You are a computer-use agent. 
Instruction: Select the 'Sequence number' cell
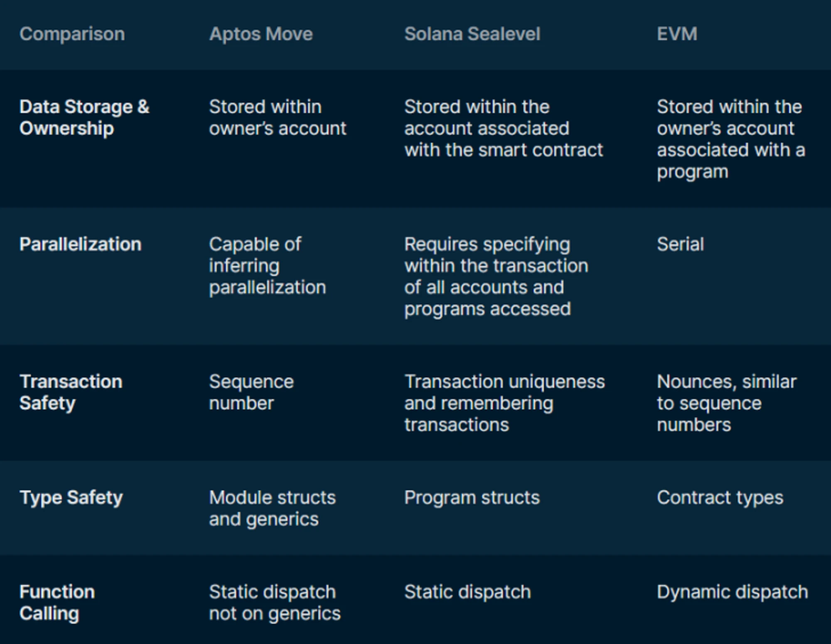251,392
